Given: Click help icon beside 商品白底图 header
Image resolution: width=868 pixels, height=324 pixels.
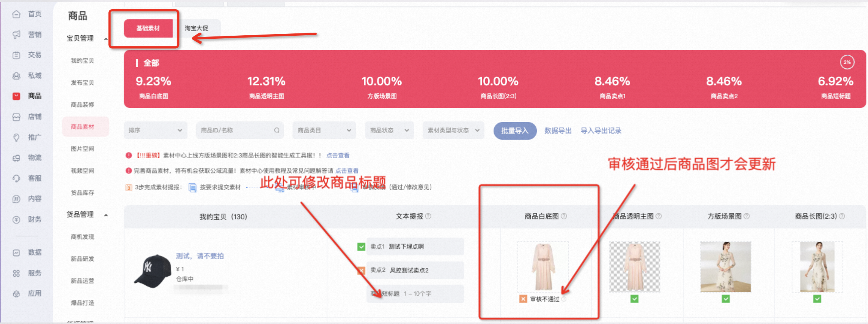Looking at the screenshot, I should (564, 216).
